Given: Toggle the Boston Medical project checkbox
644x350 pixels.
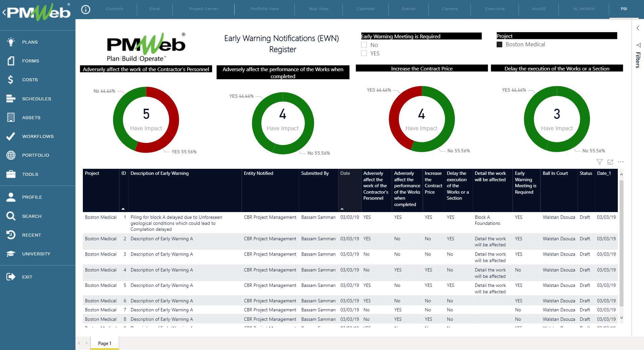Looking at the screenshot, I should pyautogui.click(x=499, y=45).
